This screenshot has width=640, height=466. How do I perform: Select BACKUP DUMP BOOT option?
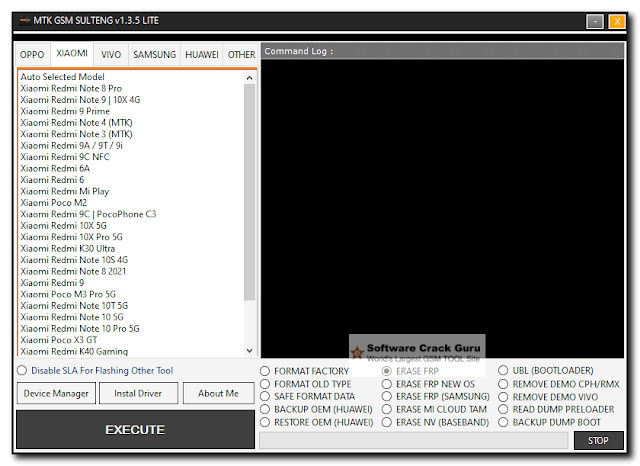pyautogui.click(x=549, y=422)
